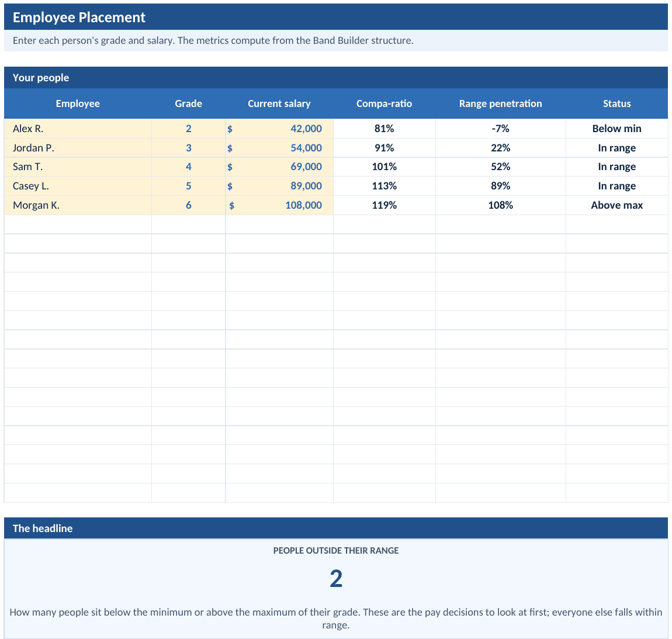Click the headline explanation paragraph
This screenshot has height=639, width=672.
click(336, 619)
